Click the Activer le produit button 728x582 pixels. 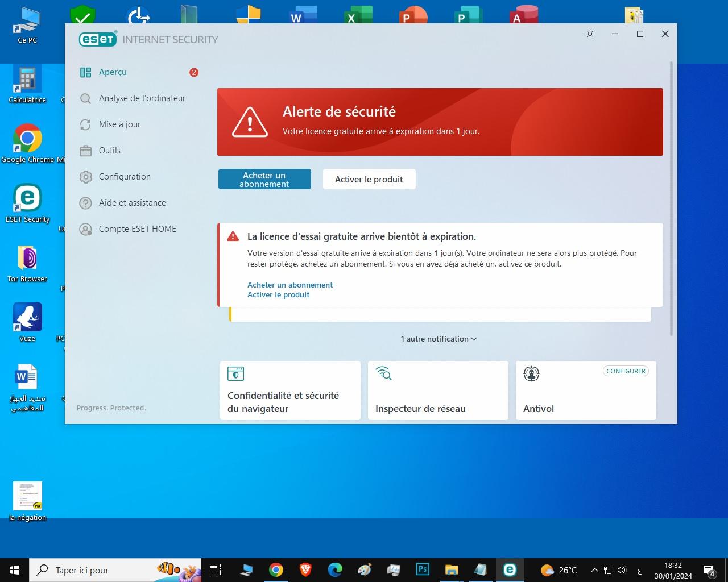point(369,179)
